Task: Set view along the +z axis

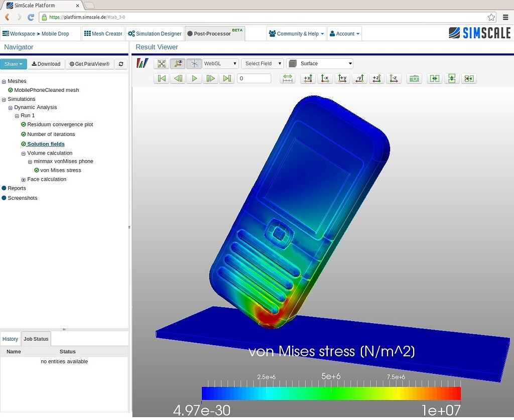Action: (375, 78)
